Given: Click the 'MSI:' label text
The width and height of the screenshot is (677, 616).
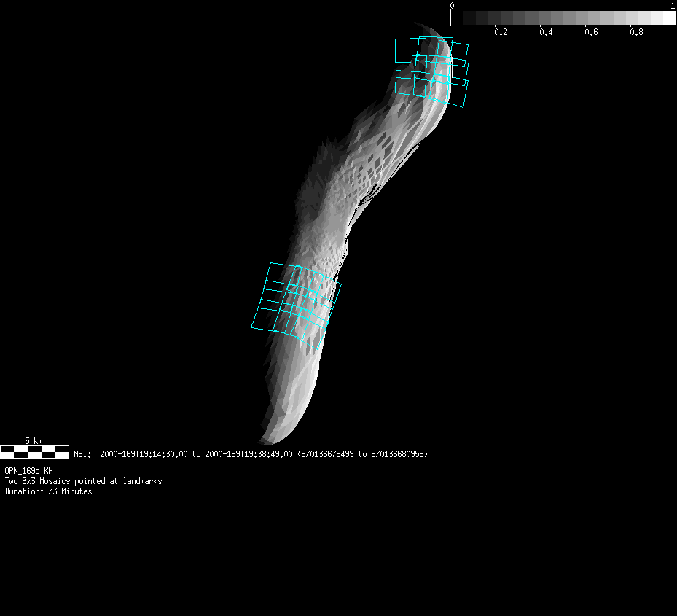Looking at the screenshot, I should point(83,454).
